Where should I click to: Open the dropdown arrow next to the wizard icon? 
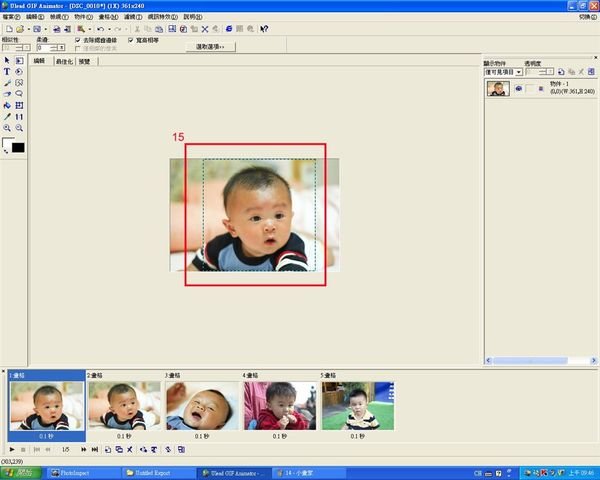[x=90, y=29]
